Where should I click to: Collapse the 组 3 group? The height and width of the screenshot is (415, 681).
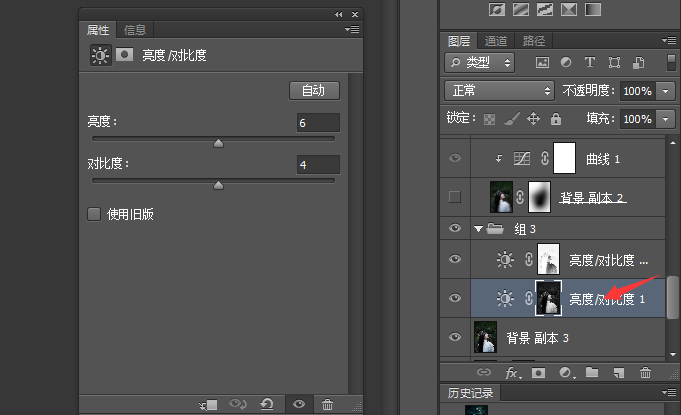coord(479,229)
